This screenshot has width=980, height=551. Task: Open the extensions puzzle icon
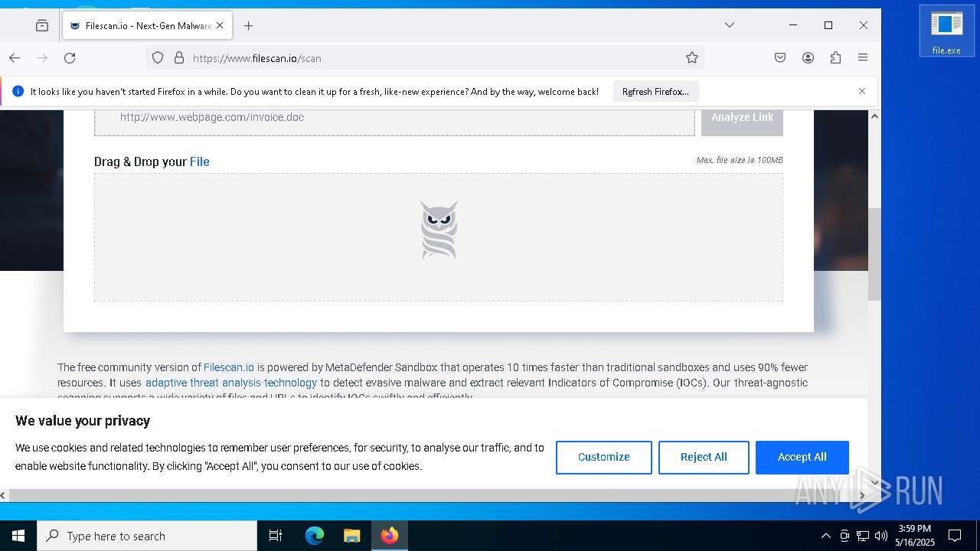pyautogui.click(x=835, y=57)
